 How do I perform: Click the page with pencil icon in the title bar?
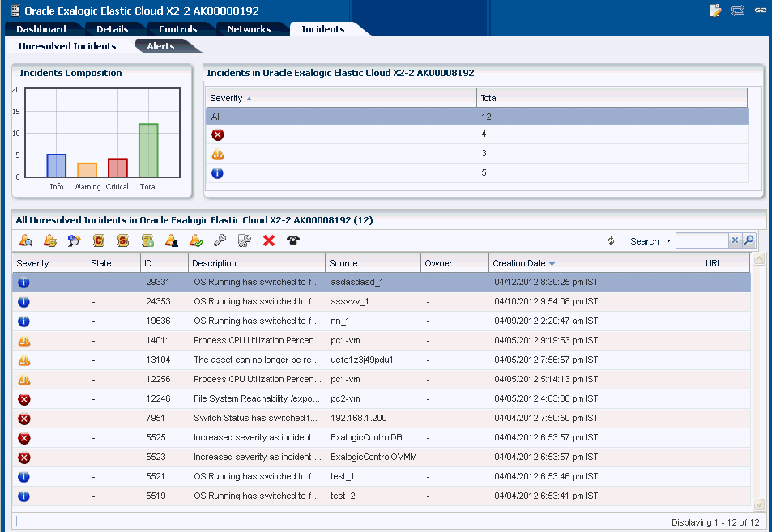(x=715, y=11)
